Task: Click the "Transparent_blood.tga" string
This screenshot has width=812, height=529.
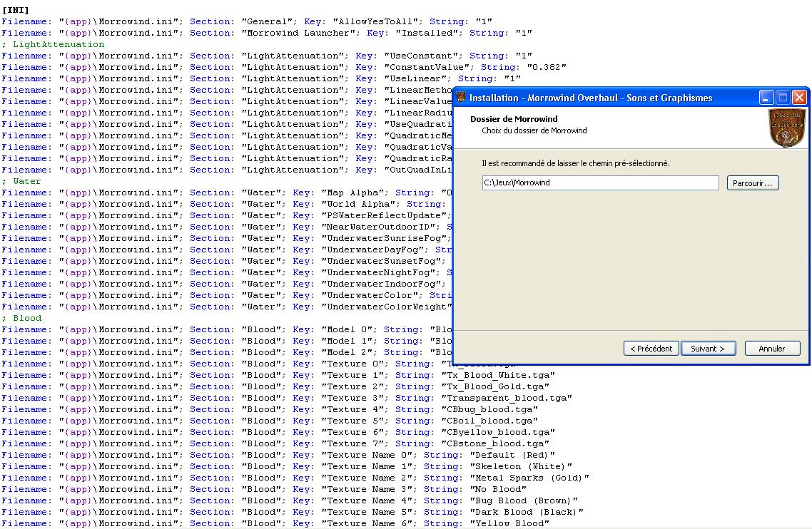Action: tap(507, 398)
